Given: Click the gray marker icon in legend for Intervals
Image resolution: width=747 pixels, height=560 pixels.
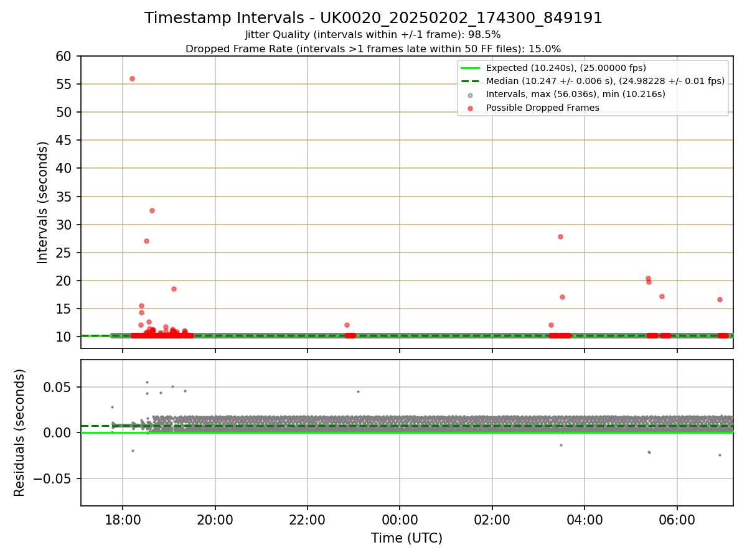Looking at the screenshot, I should pyautogui.click(x=470, y=95).
